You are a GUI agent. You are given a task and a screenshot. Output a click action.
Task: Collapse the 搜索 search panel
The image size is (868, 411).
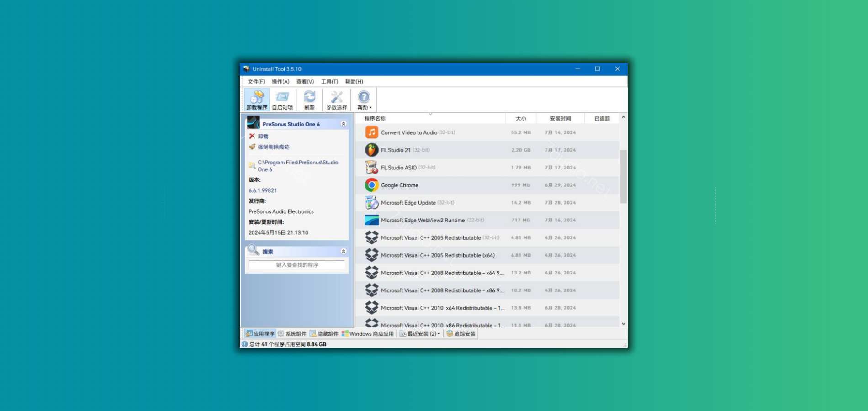point(344,251)
